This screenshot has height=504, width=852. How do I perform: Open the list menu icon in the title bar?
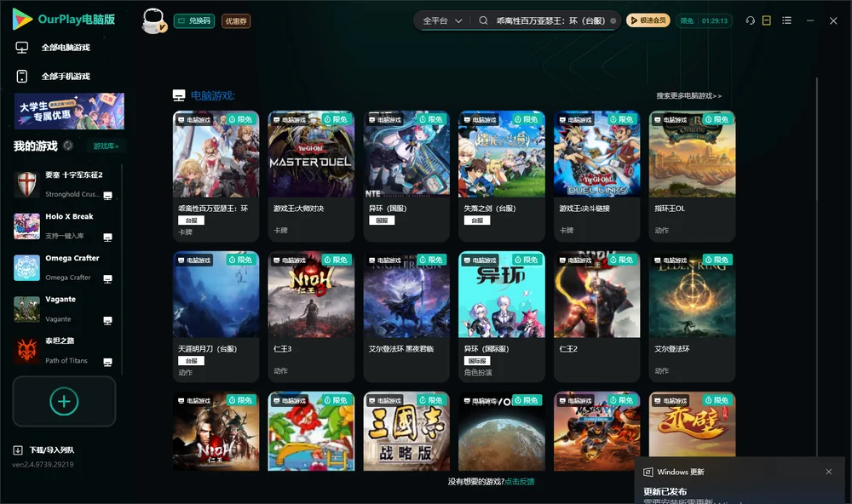pos(786,20)
